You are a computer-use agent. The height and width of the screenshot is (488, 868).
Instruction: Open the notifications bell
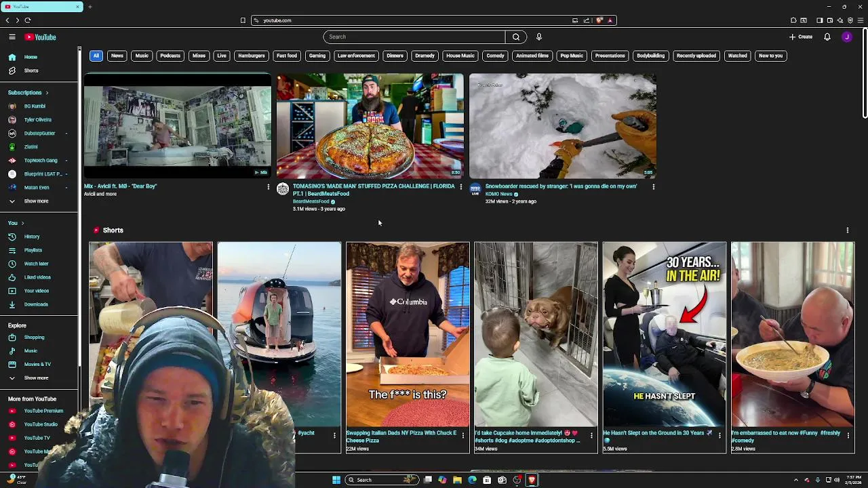[x=827, y=37]
